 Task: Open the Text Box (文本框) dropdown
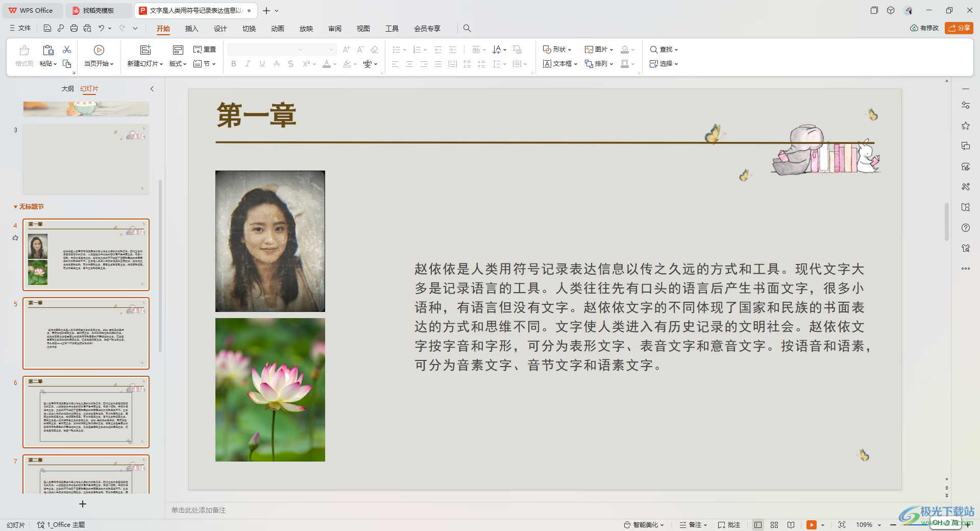click(560, 64)
